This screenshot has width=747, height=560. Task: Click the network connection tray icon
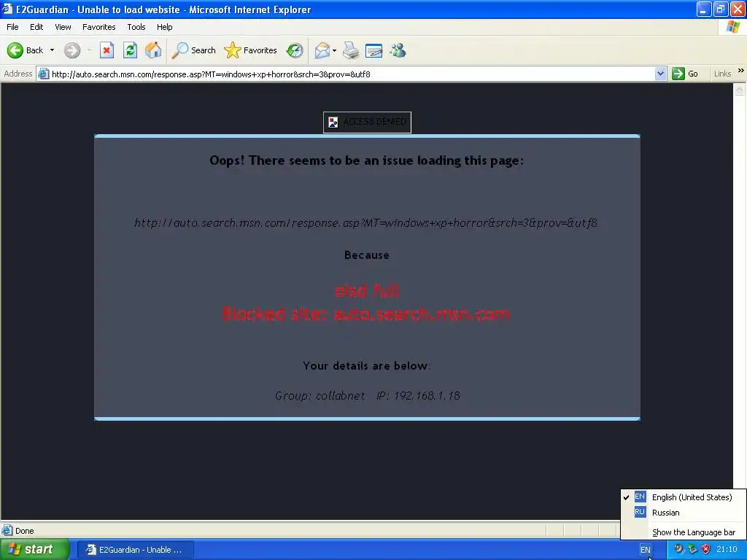coord(692,550)
